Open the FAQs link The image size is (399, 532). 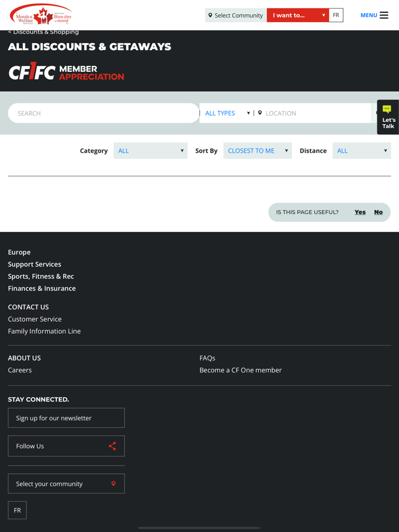[207, 358]
